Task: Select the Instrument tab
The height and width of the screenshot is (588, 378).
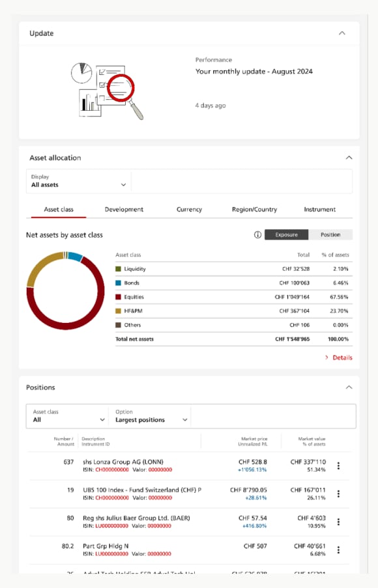Action: [x=319, y=209]
